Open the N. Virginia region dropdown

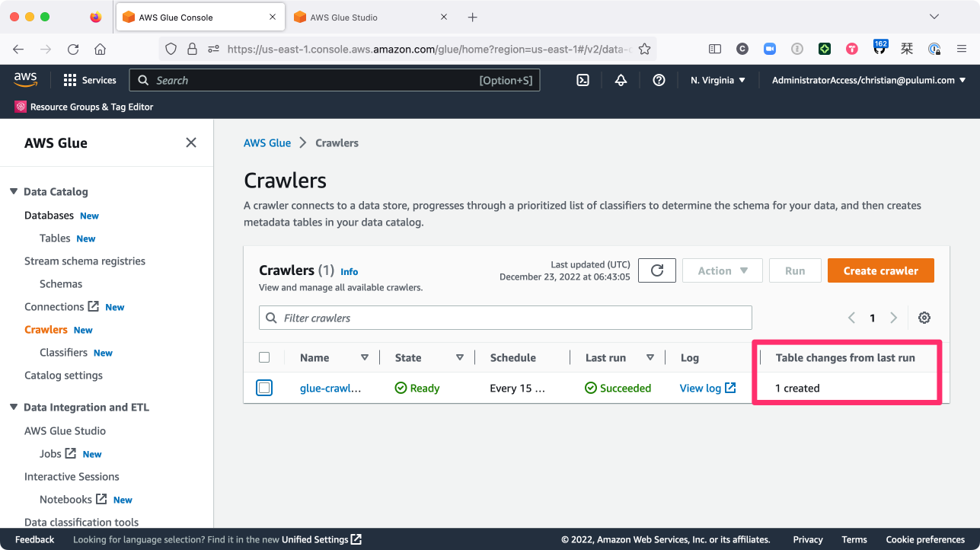717,80
